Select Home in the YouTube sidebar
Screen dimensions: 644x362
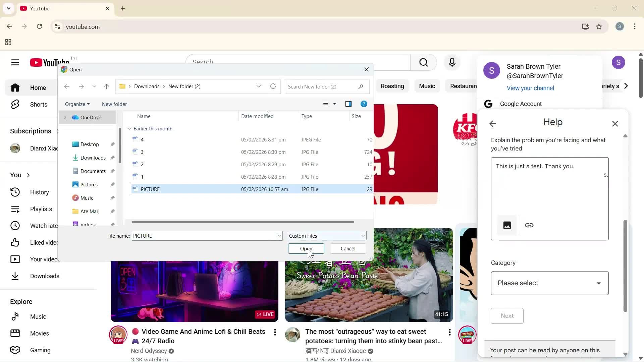click(38, 87)
